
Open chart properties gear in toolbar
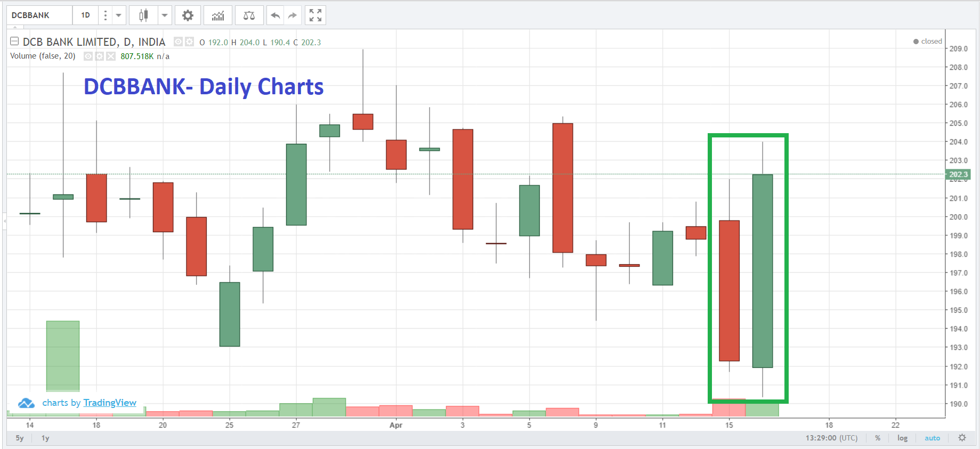(188, 15)
